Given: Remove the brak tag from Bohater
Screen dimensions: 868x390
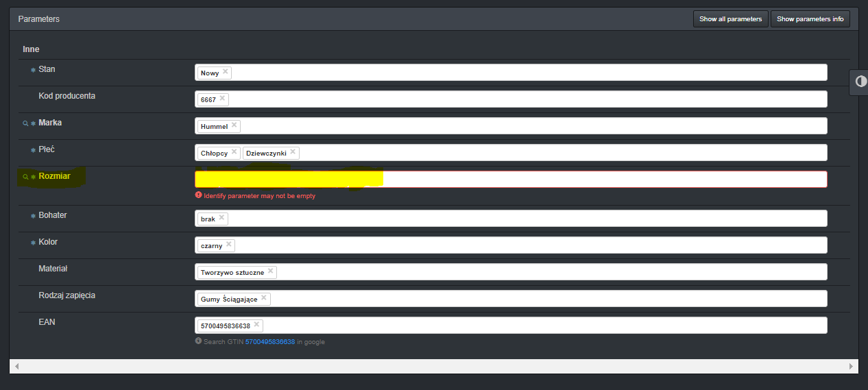Looking at the screenshot, I should pyautogui.click(x=221, y=218).
